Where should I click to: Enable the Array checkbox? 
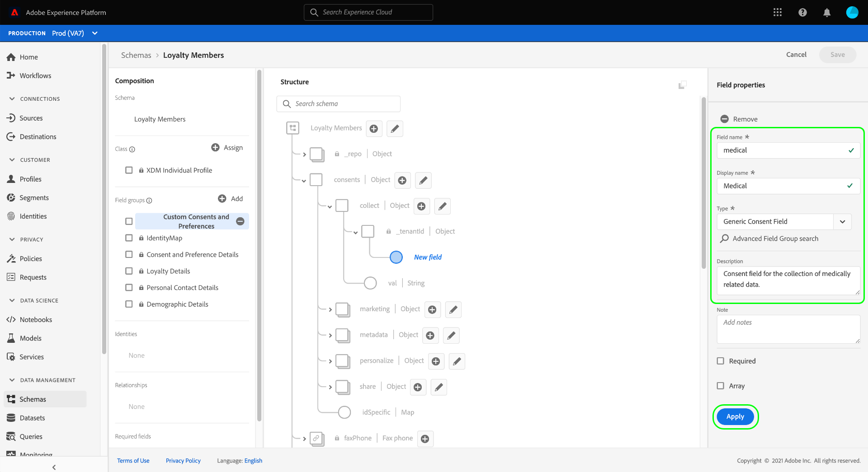coord(721,386)
